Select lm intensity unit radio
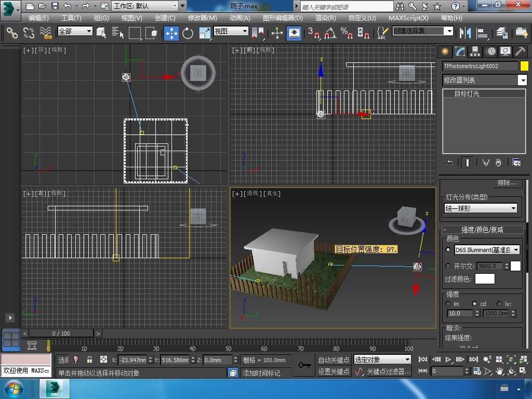 coord(448,303)
